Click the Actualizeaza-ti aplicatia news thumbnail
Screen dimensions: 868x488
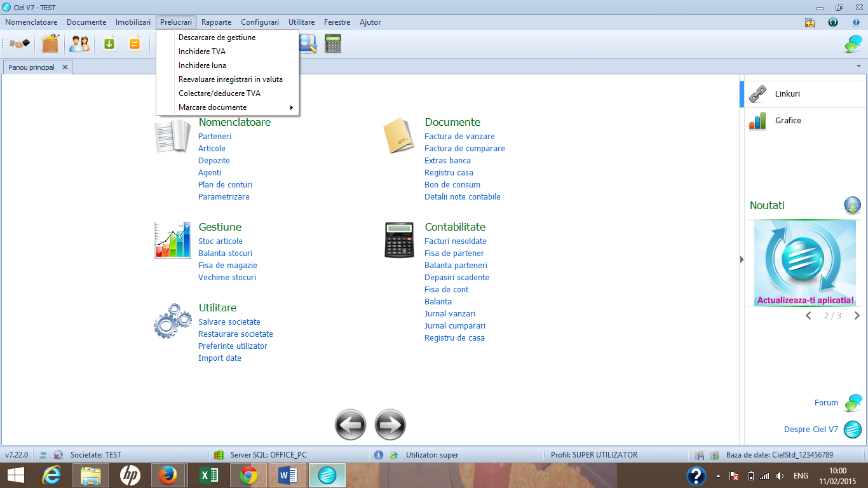coord(805,263)
